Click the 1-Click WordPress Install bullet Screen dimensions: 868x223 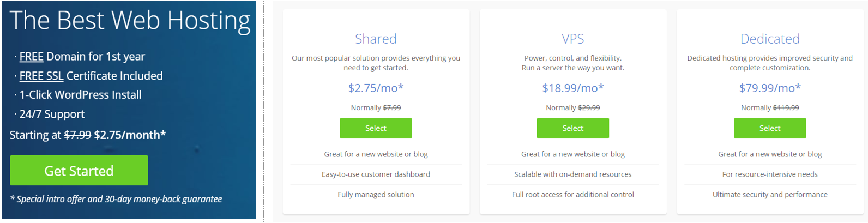80,95
